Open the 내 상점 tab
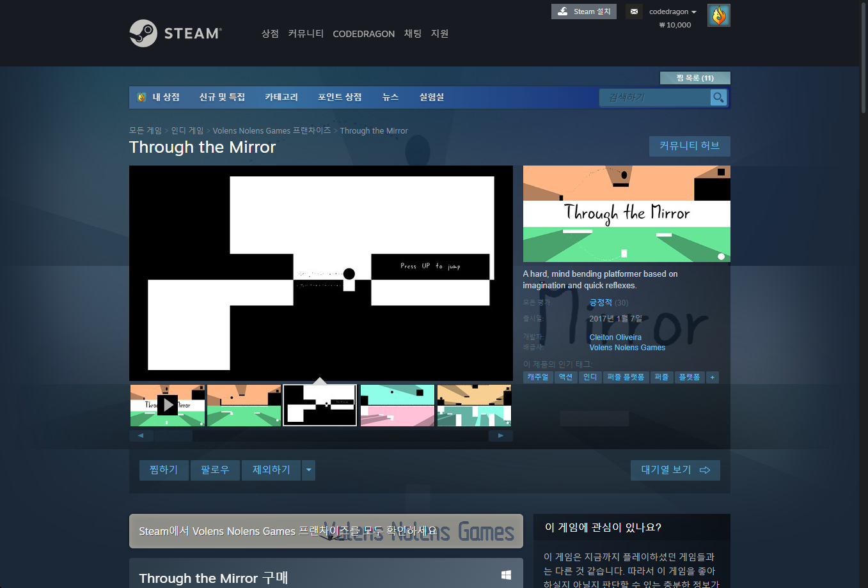This screenshot has height=588, width=868. pos(159,97)
